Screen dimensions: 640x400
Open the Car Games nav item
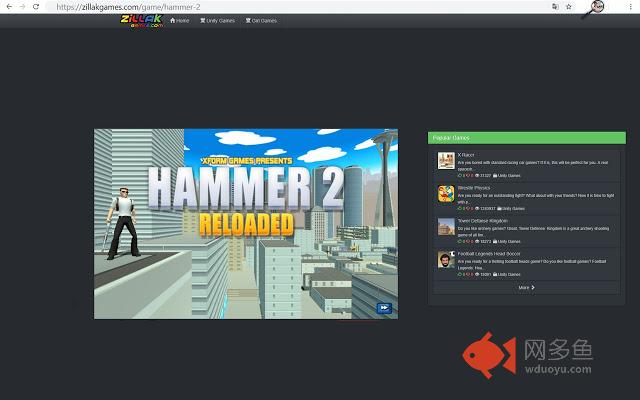point(261,20)
